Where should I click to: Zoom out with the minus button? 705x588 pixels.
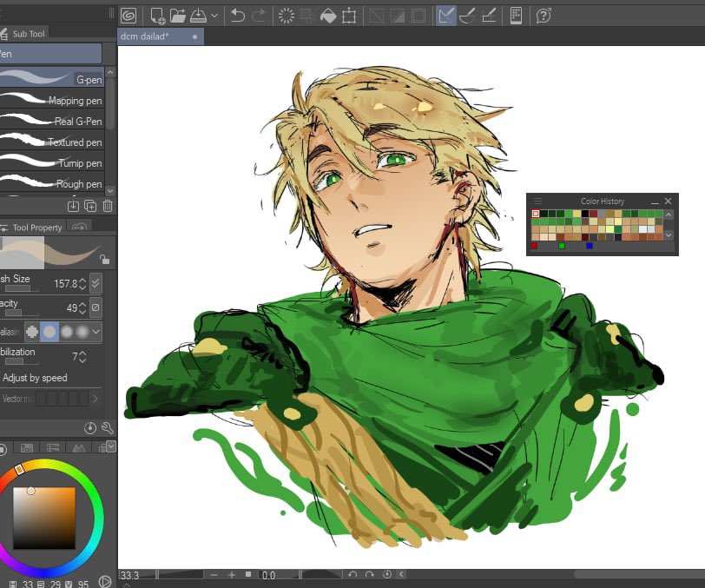[x=214, y=574]
